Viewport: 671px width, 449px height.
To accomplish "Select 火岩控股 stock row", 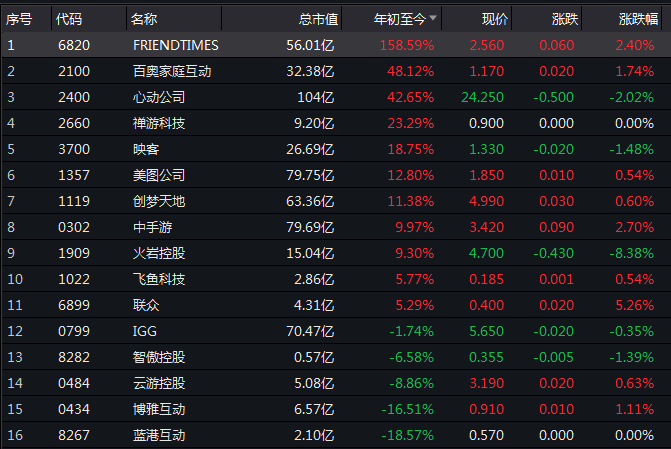I will coord(159,253).
